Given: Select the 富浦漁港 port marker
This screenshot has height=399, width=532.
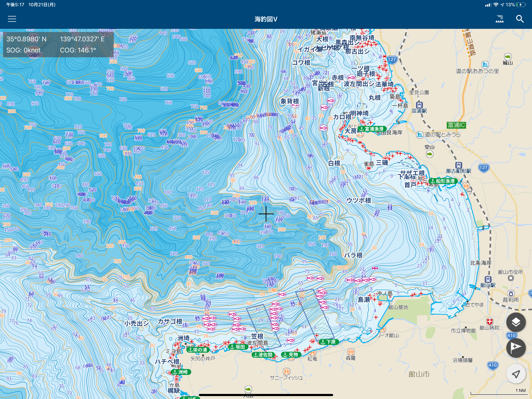Looking at the screenshot, I should point(372,129).
